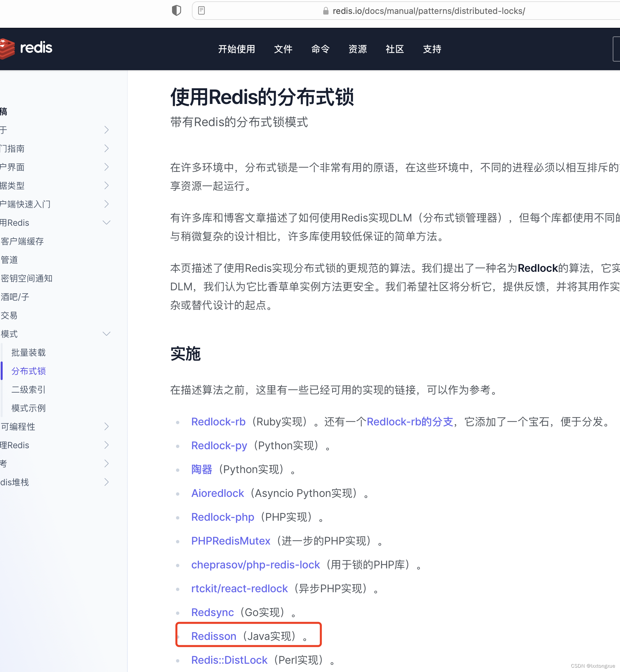Collapse the 模式 sidebar section chevron

[106, 334]
